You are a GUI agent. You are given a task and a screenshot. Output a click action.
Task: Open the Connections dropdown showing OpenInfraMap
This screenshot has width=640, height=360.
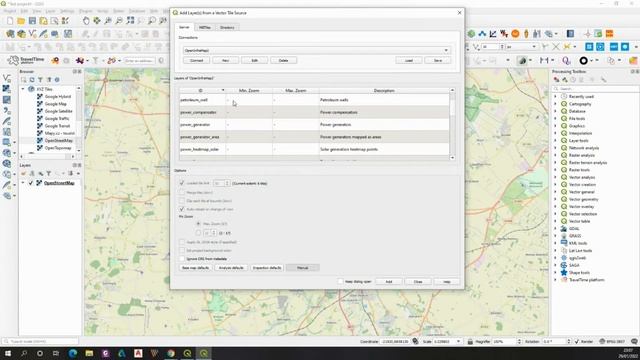click(316, 50)
